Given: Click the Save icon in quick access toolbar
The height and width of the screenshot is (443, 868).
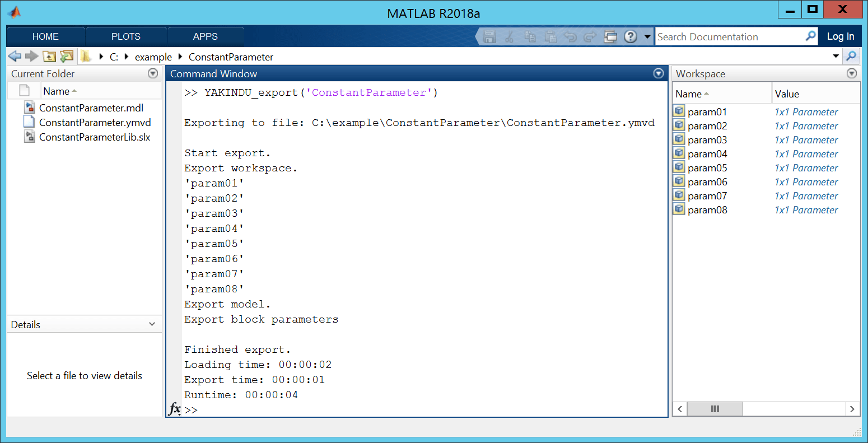Looking at the screenshot, I should 489,37.
